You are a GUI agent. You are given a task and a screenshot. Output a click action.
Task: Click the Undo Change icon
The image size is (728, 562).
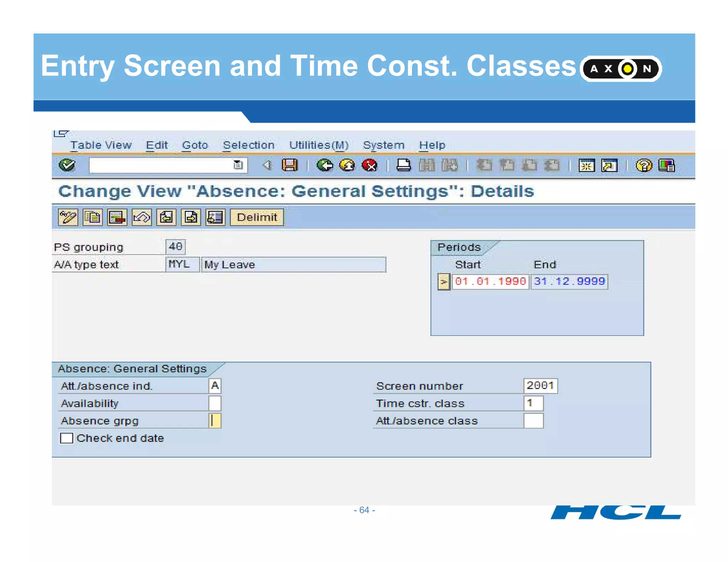pos(142,217)
